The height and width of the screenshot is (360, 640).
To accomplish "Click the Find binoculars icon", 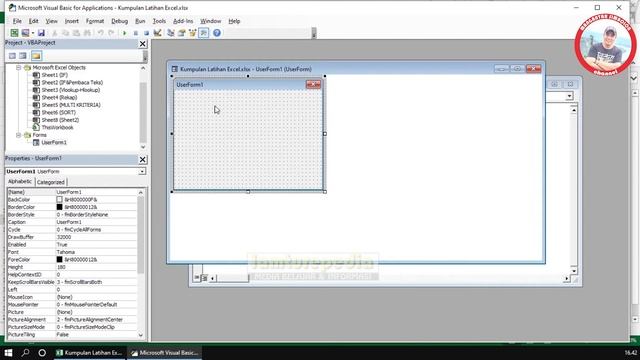I will (87, 33).
